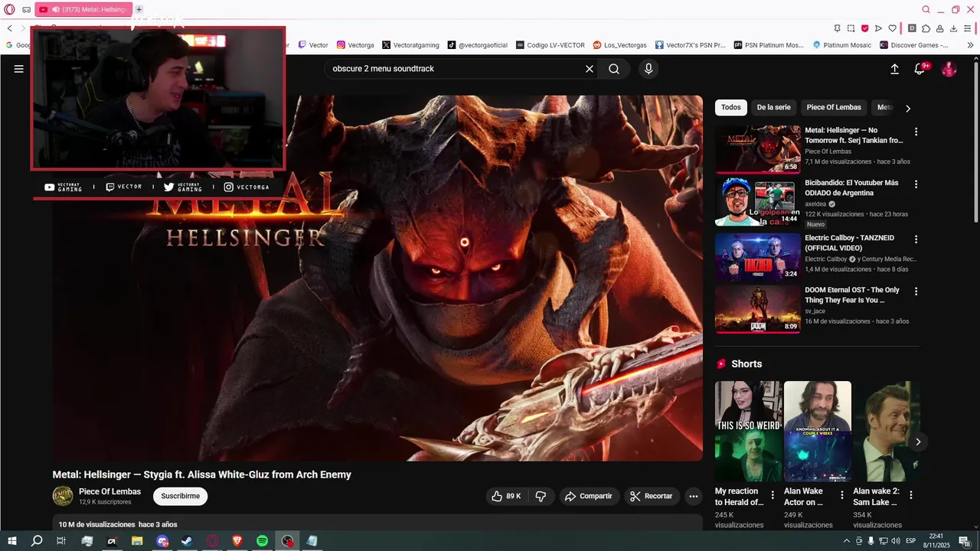Click the main video player frame
The height and width of the screenshot is (551, 980).
pyautogui.click(x=377, y=278)
